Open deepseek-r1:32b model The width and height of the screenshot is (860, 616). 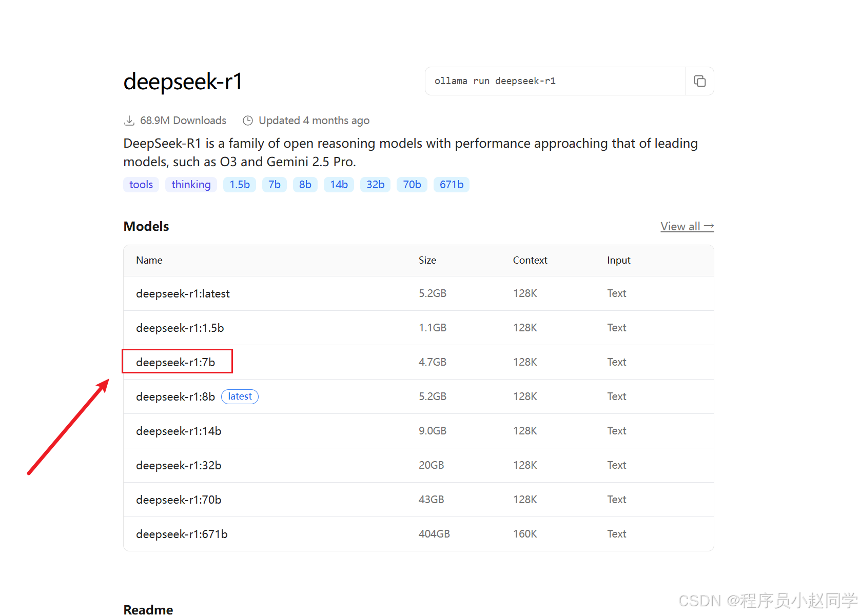(179, 465)
